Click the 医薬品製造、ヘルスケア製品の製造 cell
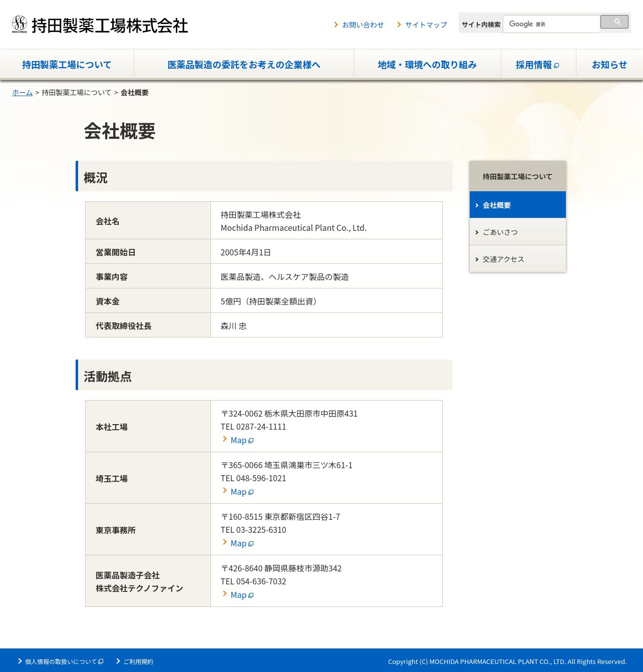Image resolution: width=643 pixels, height=672 pixels. pyautogui.click(x=327, y=276)
